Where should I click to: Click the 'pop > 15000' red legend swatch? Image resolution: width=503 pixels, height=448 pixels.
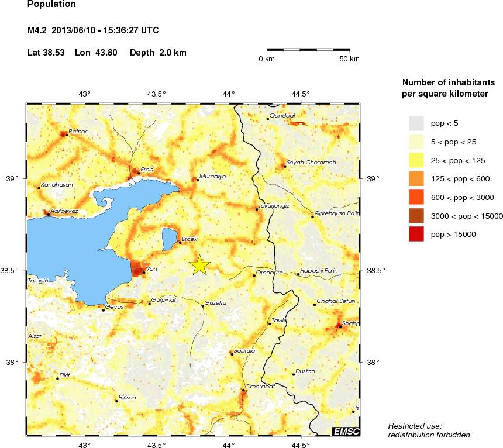click(416, 235)
